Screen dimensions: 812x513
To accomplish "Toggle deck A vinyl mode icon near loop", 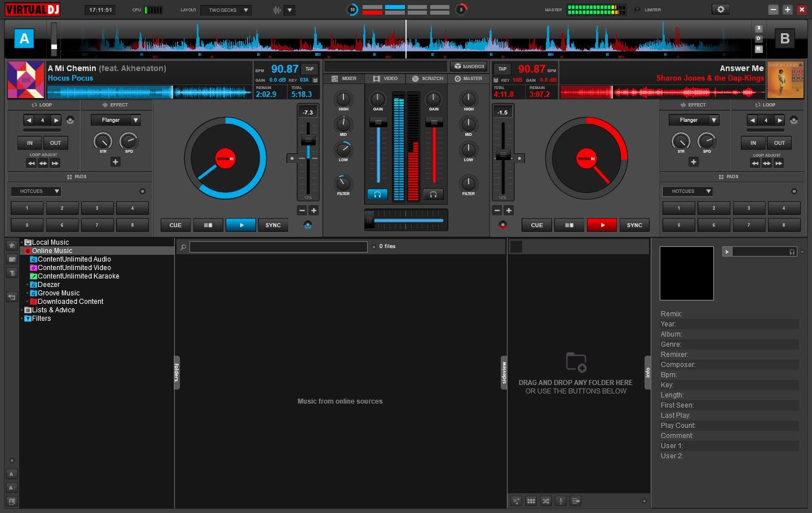I will coord(70,120).
